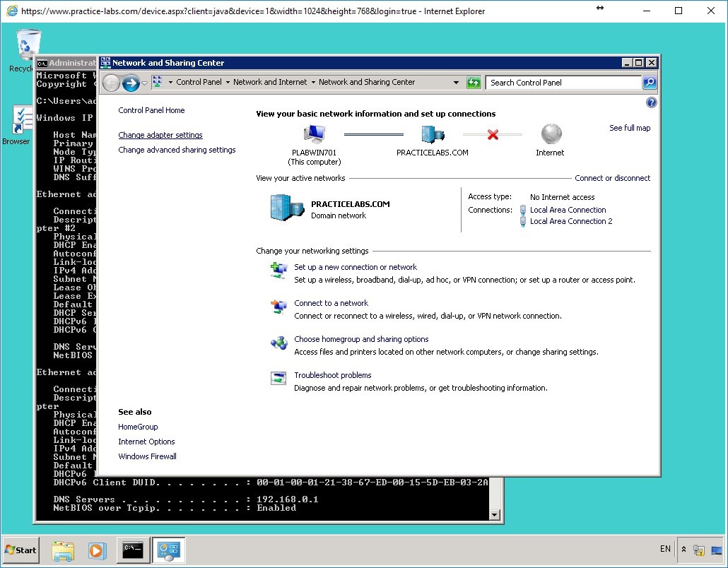Screen dimensions: 728x568
Task: Click the search magnifier icon
Action: (649, 82)
